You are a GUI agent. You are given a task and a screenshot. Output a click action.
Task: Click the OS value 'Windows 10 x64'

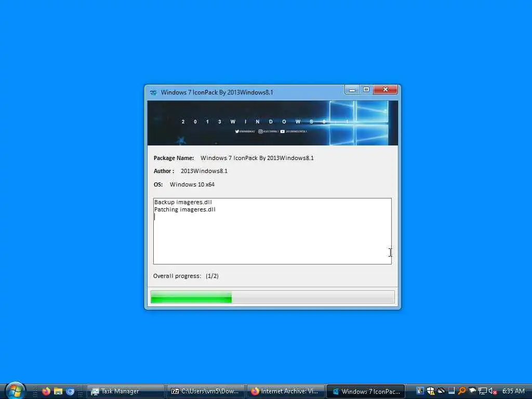(192, 184)
